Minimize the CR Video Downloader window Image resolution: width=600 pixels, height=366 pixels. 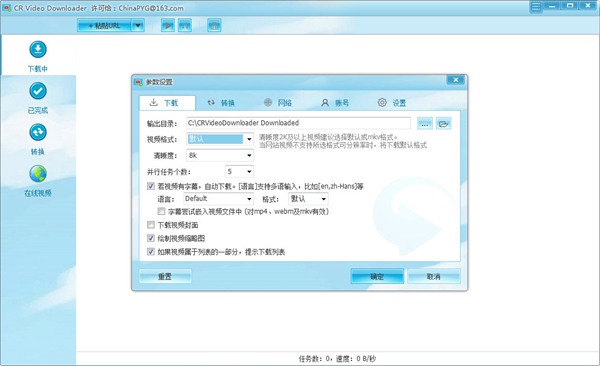552,6
